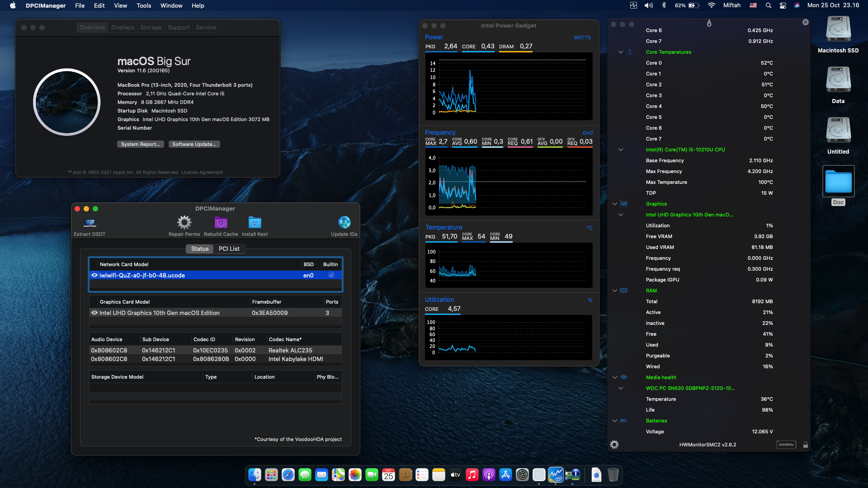The image size is (868, 488).
Task: Click Install Kext icon
Action: tap(255, 222)
